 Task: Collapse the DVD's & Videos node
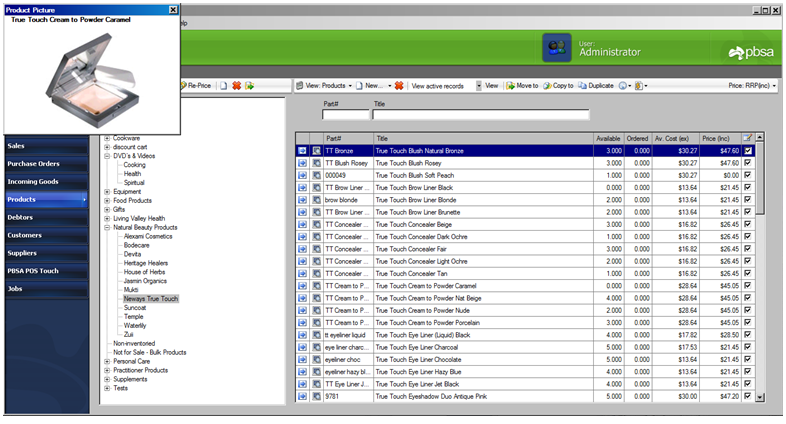click(x=107, y=156)
